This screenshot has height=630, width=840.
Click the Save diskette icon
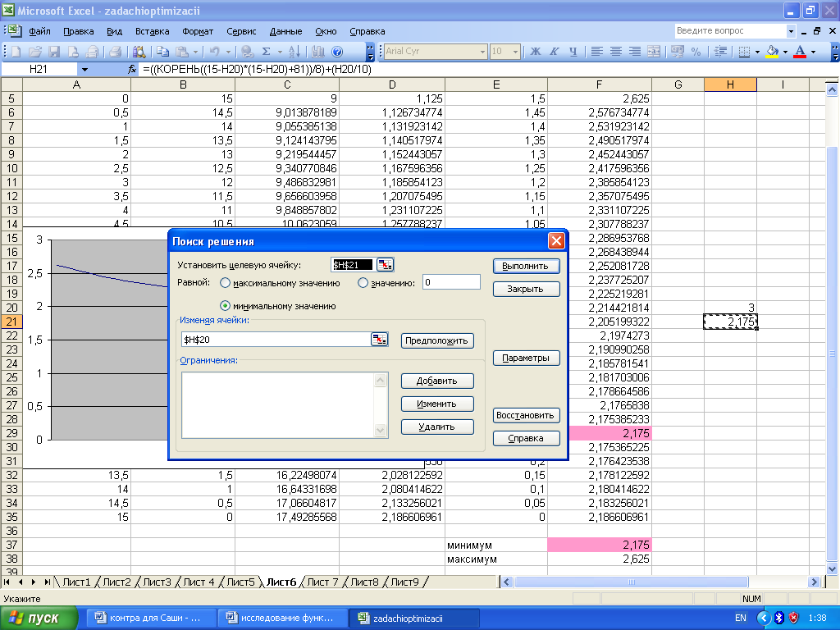click(x=53, y=51)
